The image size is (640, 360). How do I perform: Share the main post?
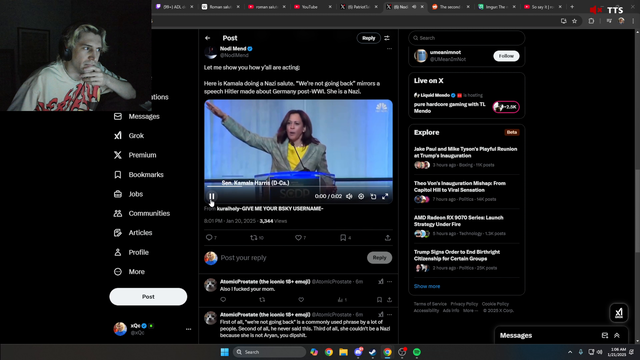point(388,238)
